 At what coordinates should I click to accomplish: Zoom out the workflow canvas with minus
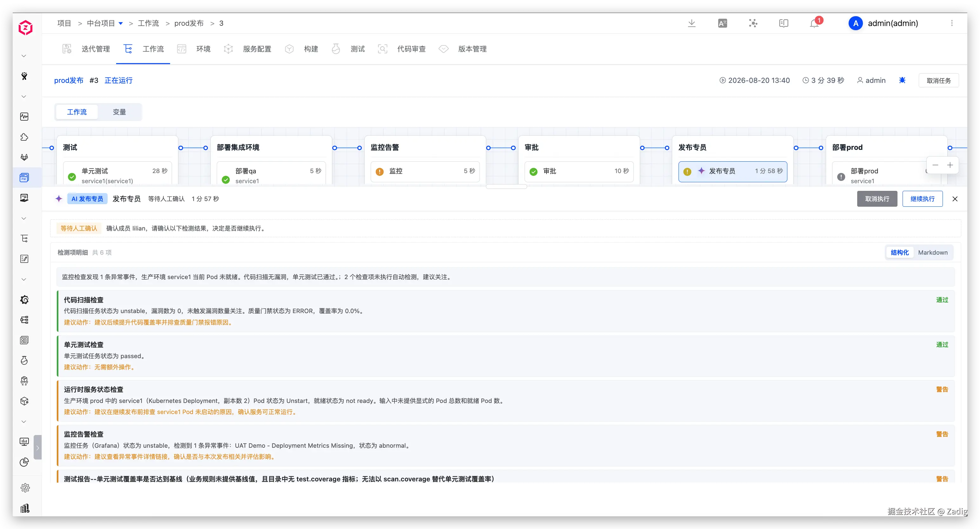(935, 165)
